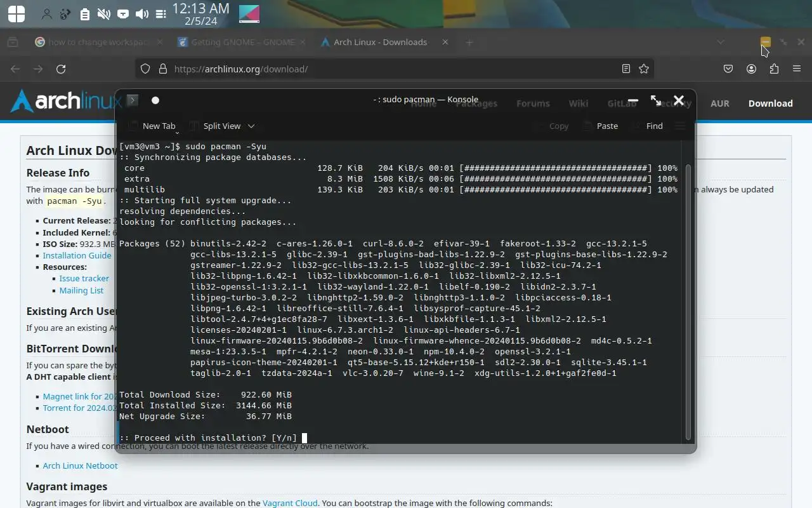812x508 pixels.
Task: Go back in Firefox
Action: (x=16, y=69)
